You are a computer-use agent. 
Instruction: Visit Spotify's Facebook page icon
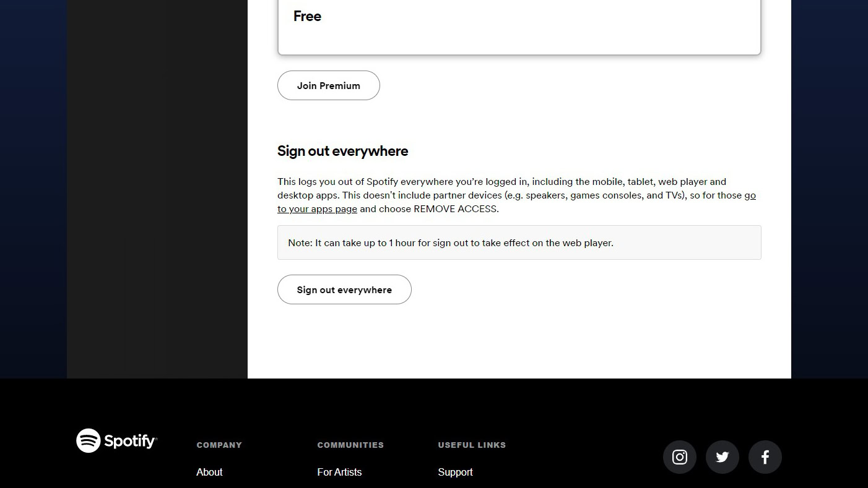(x=765, y=457)
